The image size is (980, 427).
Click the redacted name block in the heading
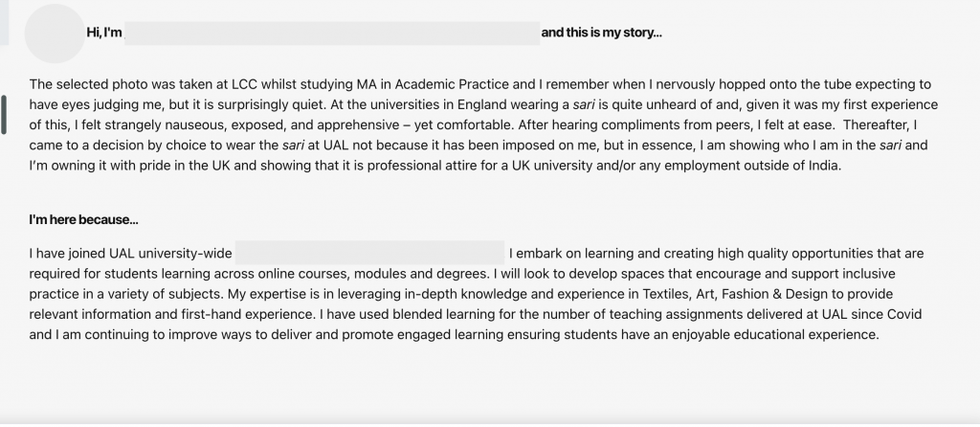click(332, 34)
